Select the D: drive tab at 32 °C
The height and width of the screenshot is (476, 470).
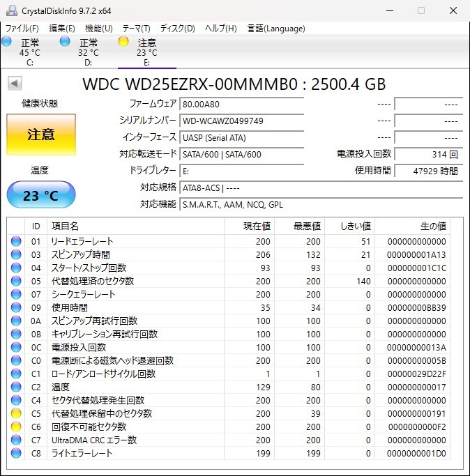[88, 52]
